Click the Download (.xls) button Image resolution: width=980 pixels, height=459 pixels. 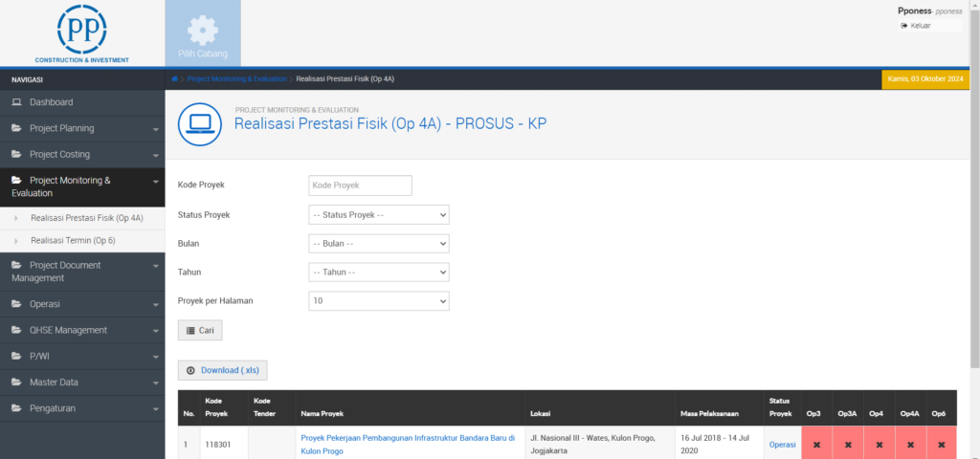(x=223, y=370)
